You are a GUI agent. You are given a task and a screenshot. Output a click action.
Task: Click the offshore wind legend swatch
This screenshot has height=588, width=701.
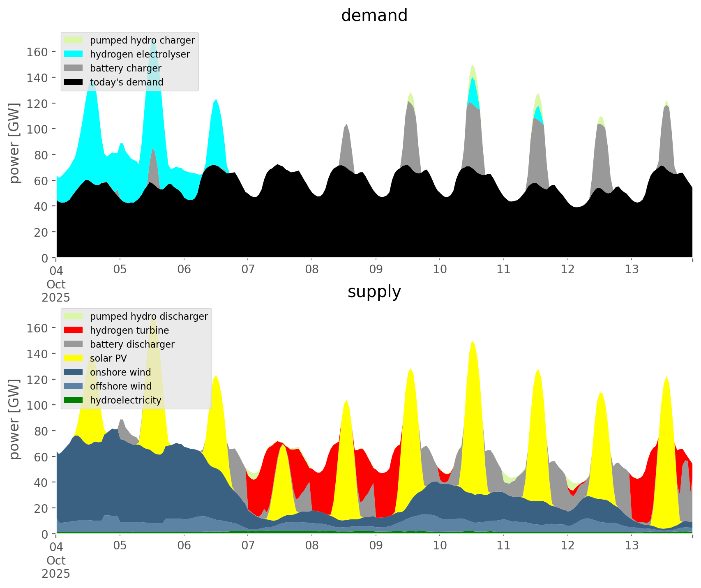(x=74, y=386)
